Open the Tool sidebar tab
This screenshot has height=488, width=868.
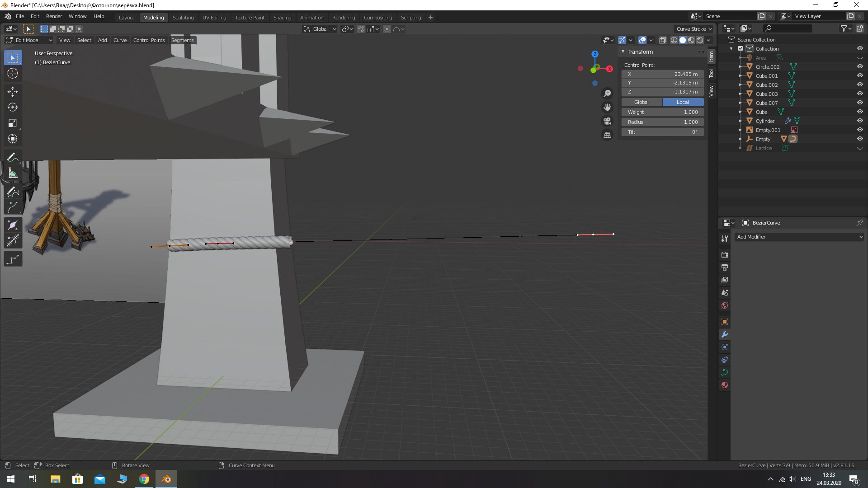click(x=711, y=73)
